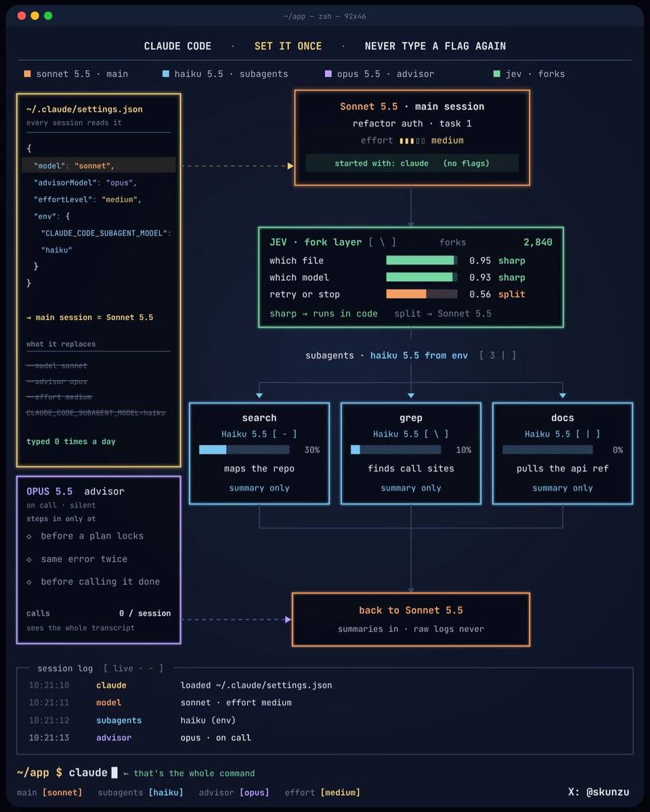
Task: Click the forks count 2,840
Action: pos(538,242)
